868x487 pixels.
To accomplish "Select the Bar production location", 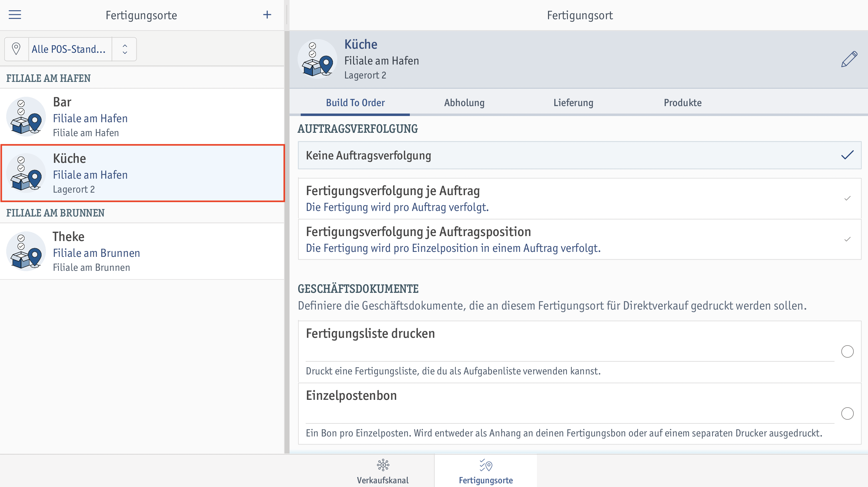I will click(142, 116).
